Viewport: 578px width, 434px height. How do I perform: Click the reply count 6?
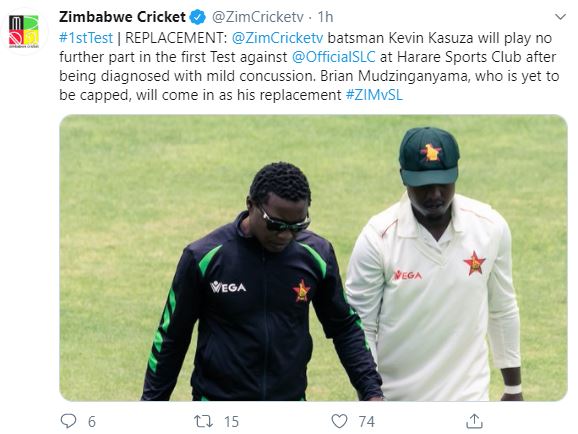tap(92, 422)
